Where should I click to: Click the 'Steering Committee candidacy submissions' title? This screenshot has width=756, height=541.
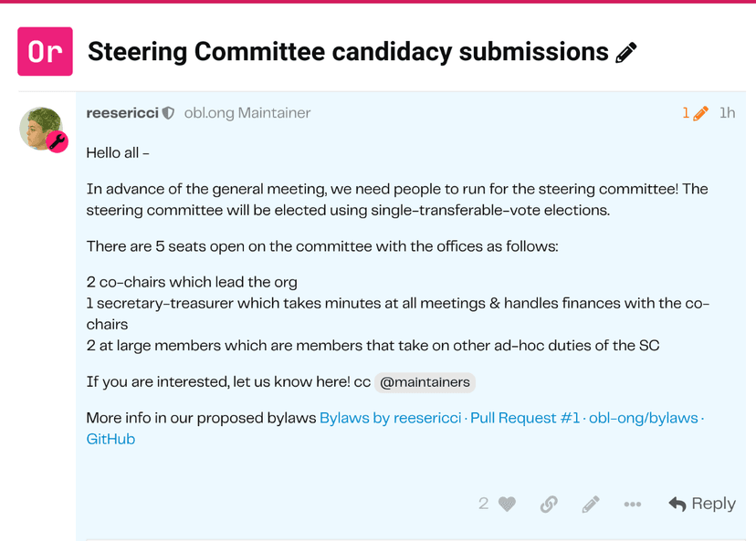348,52
